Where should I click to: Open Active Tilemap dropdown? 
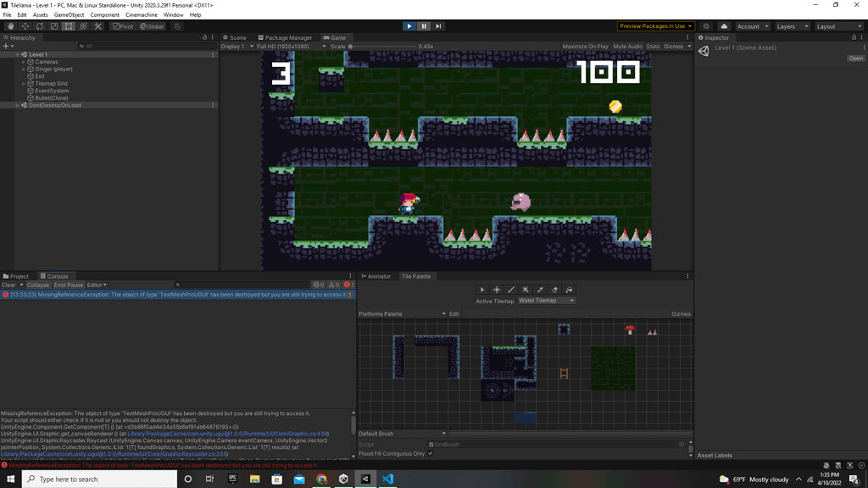547,301
